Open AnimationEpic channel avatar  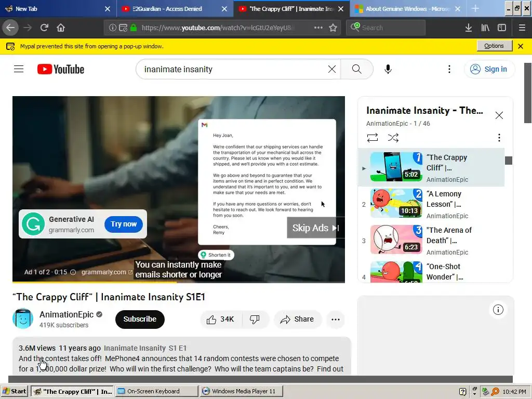point(23,318)
